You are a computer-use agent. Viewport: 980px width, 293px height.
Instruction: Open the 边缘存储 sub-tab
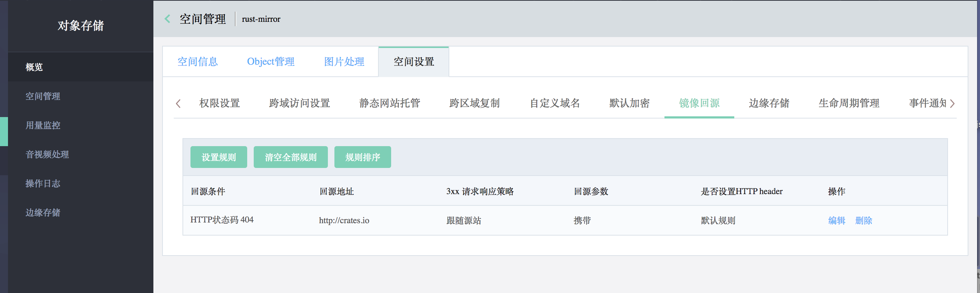[x=769, y=103]
